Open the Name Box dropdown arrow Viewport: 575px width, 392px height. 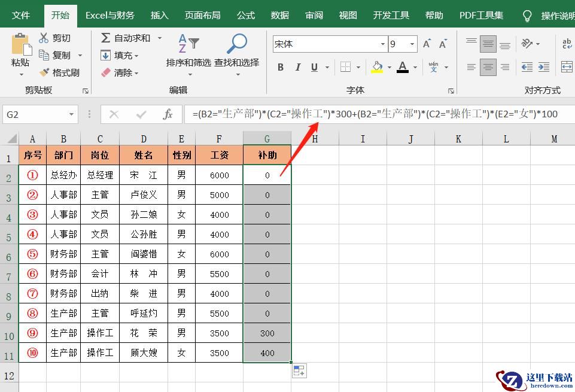click(72, 115)
